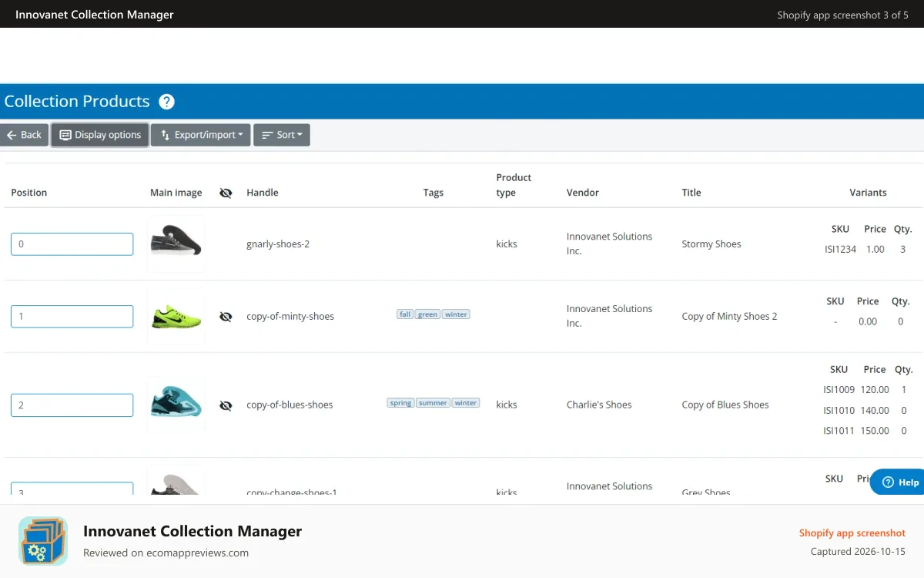
Task: Click the Innovanet Collection Manager app icon
Action: (x=43, y=541)
